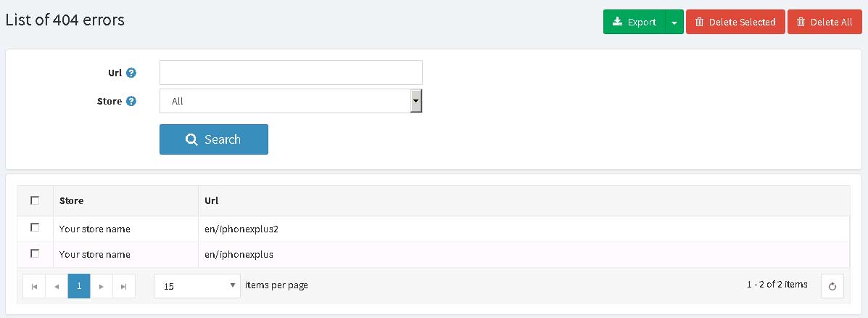The height and width of the screenshot is (318, 868).
Task: Click the Delete All button
Action: click(x=824, y=23)
